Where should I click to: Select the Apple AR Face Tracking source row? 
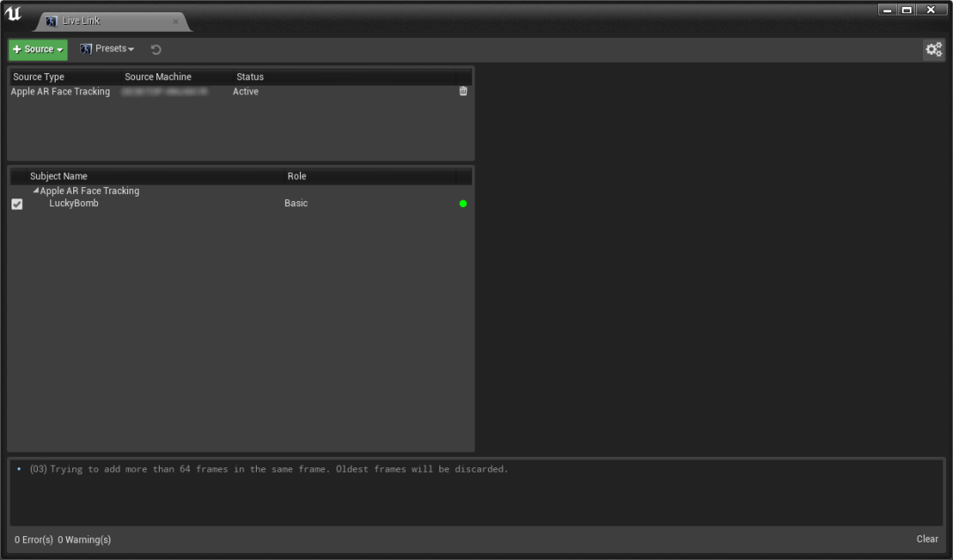tap(241, 91)
